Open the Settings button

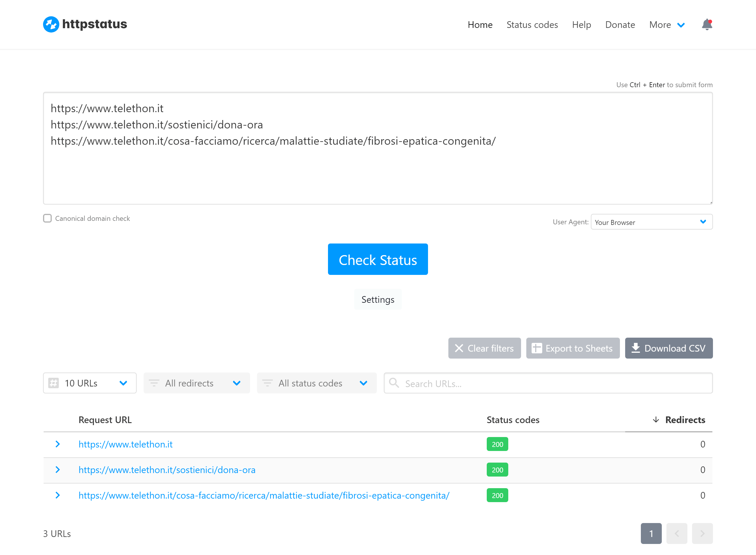pyautogui.click(x=378, y=299)
